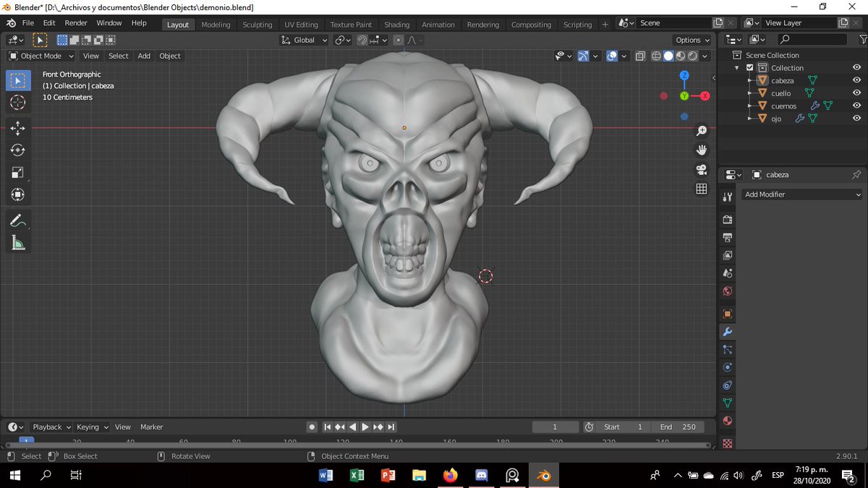Select the cuello object in outliner
The image size is (868, 488).
[x=781, y=93]
